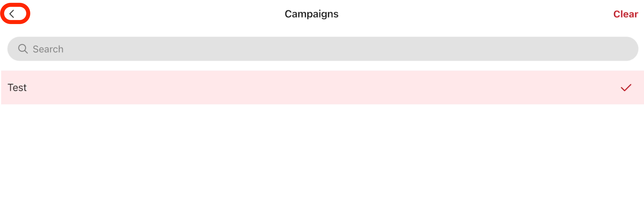Toggle the Test campaign selection
The height and width of the screenshot is (209, 644).
coord(322,87)
